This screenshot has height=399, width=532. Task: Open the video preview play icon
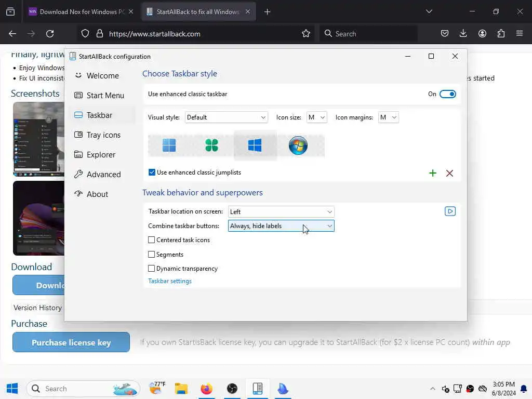[x=450, y=211]
